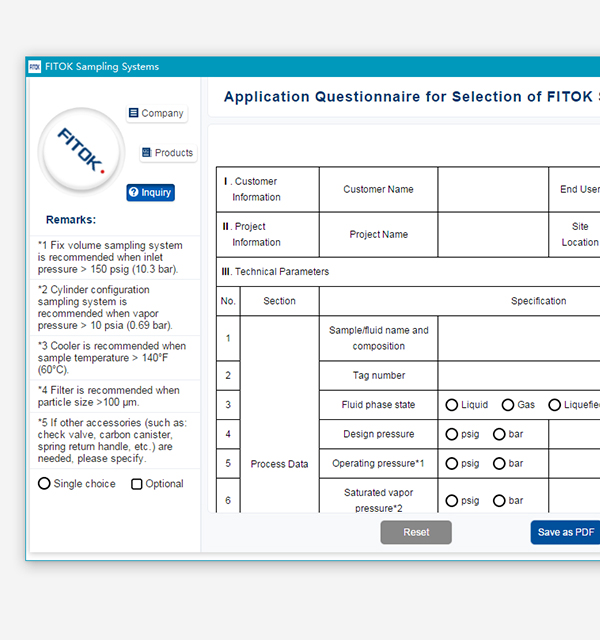Image resolution: width=600 pixels, height=640 pixels.
Task: Click the Remarks: heading
Action: [x=71, y=220]
